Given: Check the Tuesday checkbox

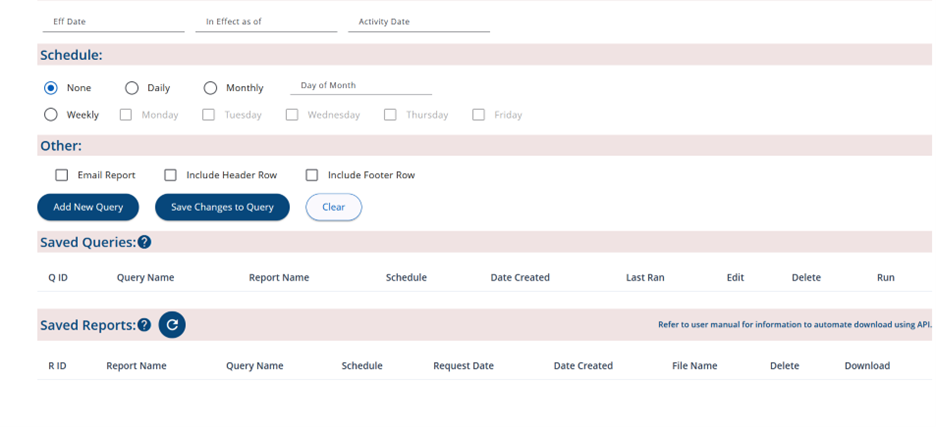Looking at the screenshot, I should click(x=208, y=115).
